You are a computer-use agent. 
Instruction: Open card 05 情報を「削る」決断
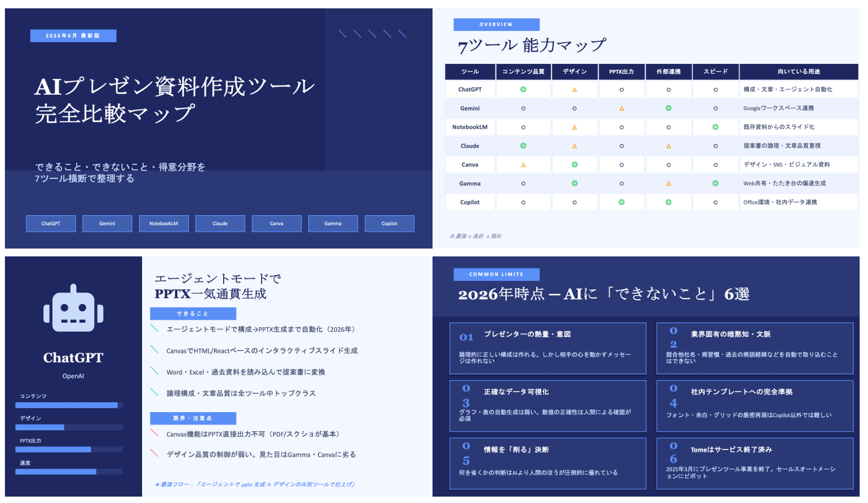(x=548, y=463)
